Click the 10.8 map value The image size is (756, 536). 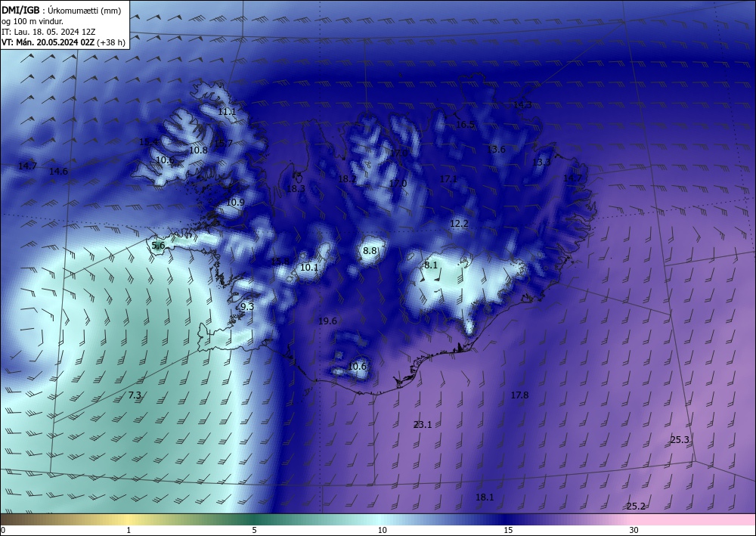point(198,150)
